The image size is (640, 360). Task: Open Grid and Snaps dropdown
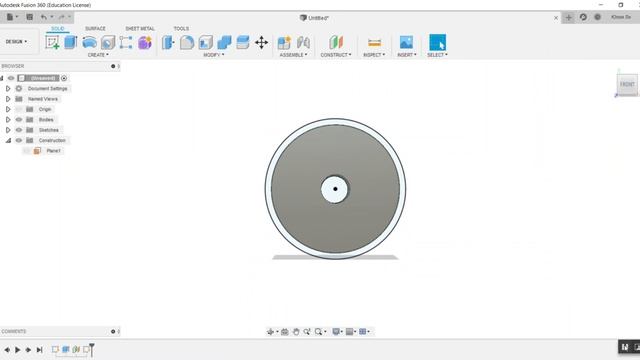tap(351, 332)
